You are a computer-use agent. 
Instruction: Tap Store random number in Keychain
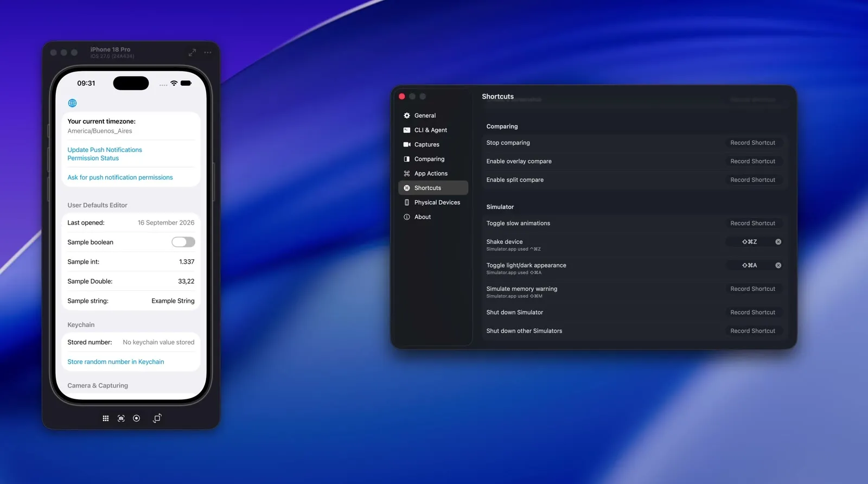[116, 362]
